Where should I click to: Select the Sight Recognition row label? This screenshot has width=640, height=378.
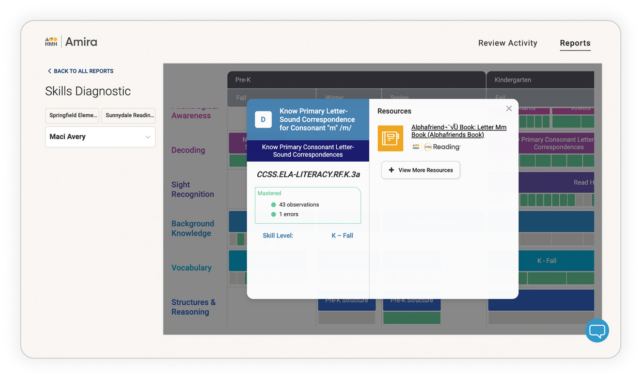click(192, 189)
